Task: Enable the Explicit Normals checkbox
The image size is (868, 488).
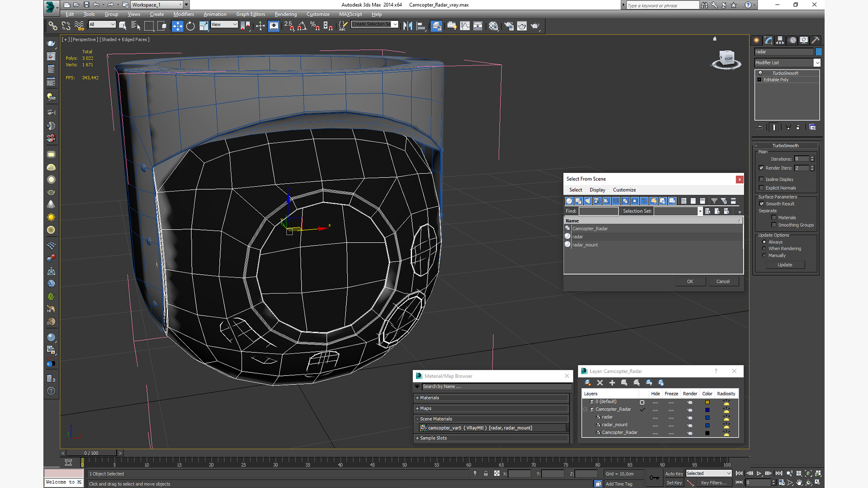Action: (761, 188)
